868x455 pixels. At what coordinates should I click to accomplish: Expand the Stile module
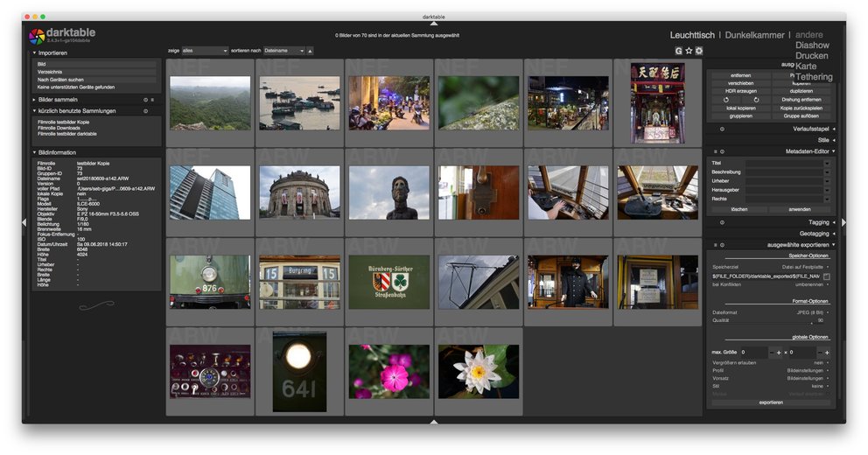pos(827,140)
